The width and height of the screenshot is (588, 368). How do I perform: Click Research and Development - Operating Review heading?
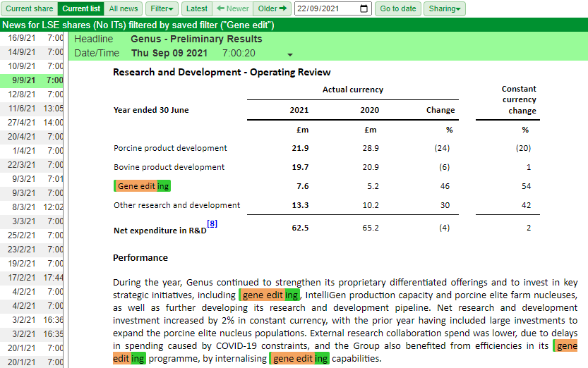[222, 72]
